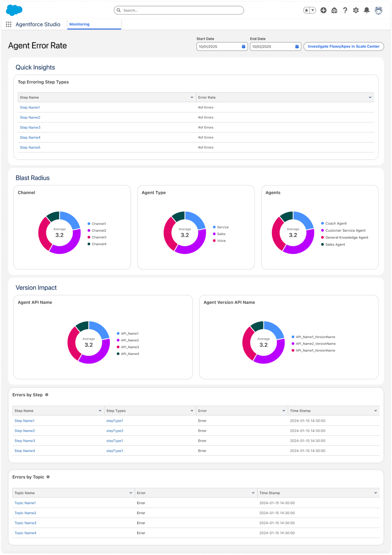Click the Salesforce cloud logo

14,10
